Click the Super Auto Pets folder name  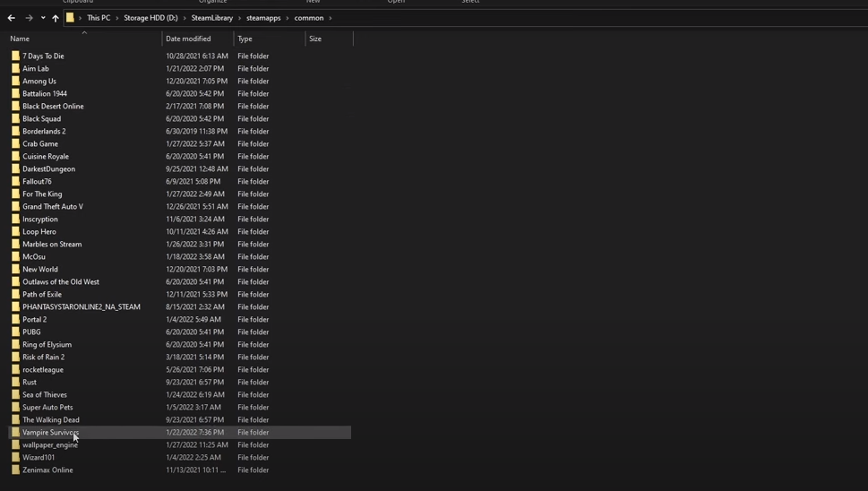click(x=47, y=408)
